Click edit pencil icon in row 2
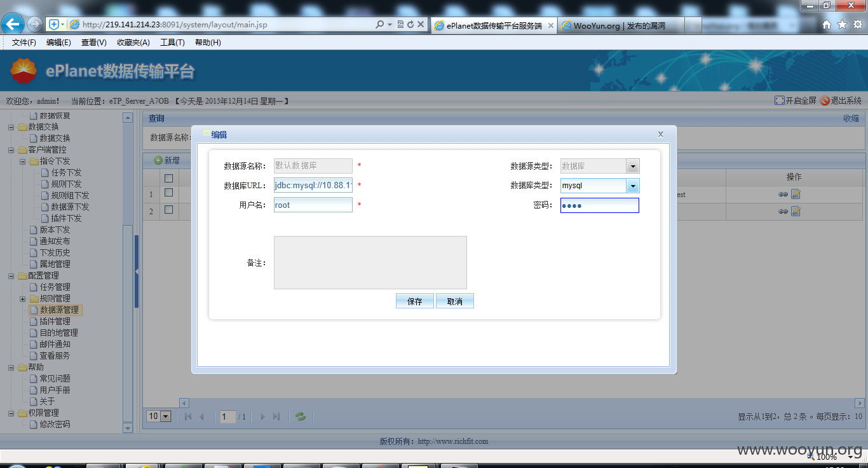The width and height of the screenshot is (868, 468). [x=796, y=211]
